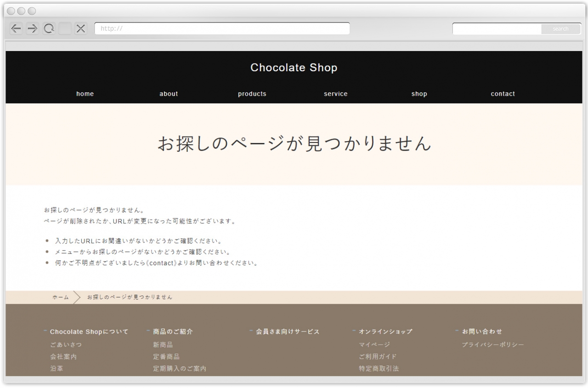This screenshot has width=588, height=388.
Task: Go to the about navigation item
Action: tap(169, 94)
